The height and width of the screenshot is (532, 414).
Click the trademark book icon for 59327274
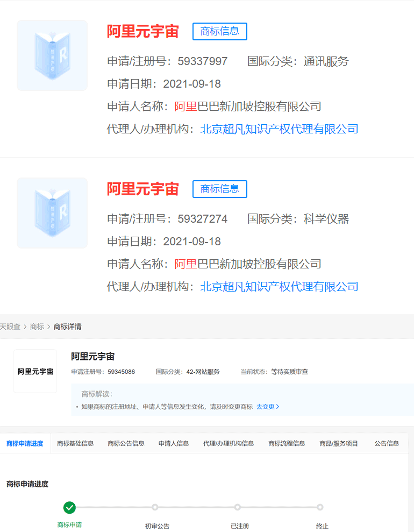pyautogui.click(x=52, y=212)
